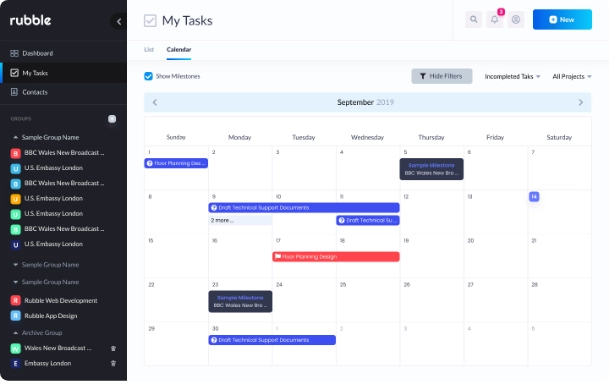Image resolution: width=609 pixels, height=381 pixels.
Task: Expand the third Sample Group Name
Action: (16, 282)
